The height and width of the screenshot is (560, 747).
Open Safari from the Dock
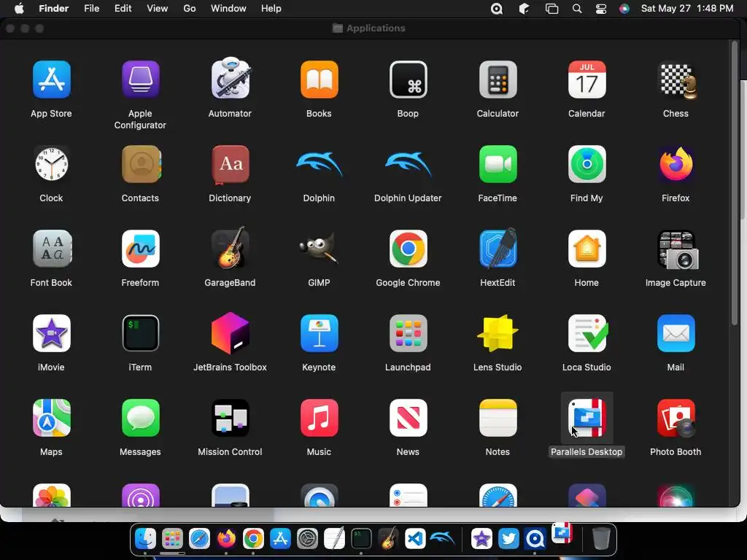tap(199, 539)
